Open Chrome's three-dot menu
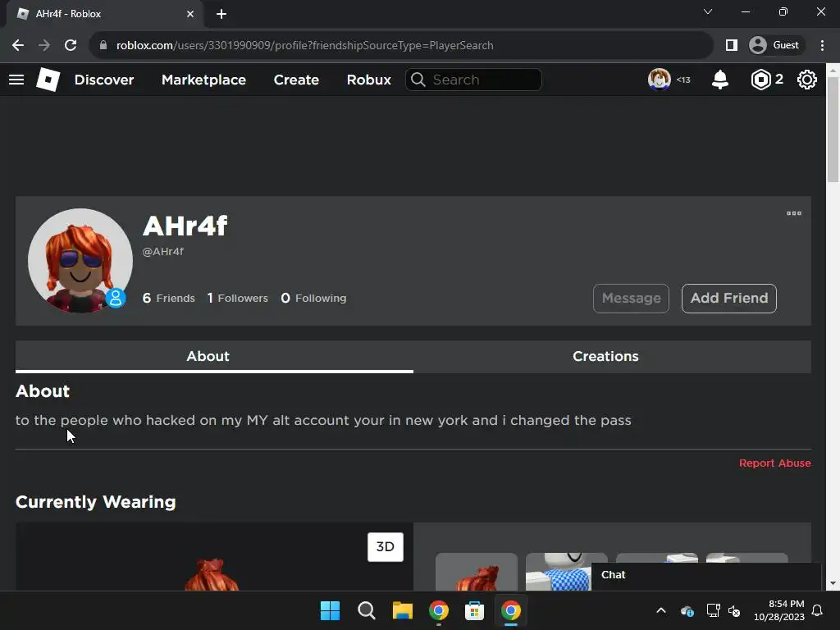 (822, 46)
